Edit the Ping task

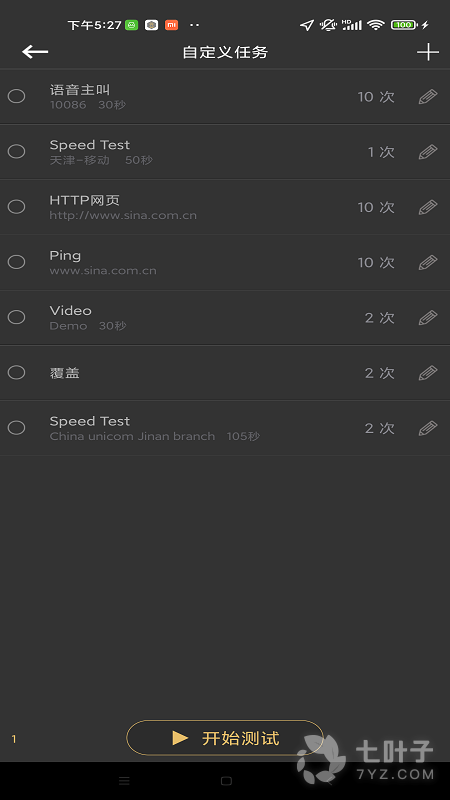pyautogui.click(x=428, y=262)
